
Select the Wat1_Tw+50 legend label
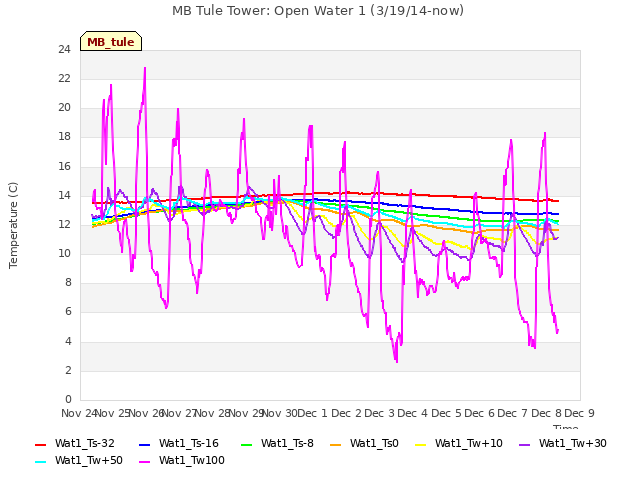coord(89,460)
